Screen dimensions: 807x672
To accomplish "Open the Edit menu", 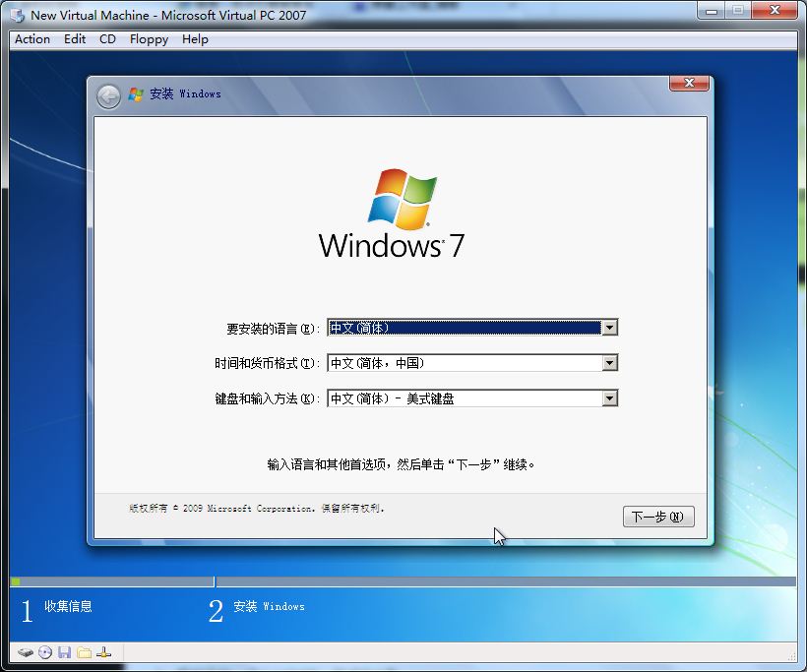I will point(74,39).
